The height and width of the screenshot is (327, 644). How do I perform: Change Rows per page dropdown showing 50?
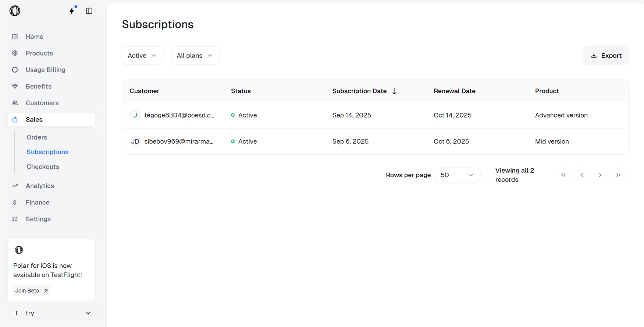point(457,175)
